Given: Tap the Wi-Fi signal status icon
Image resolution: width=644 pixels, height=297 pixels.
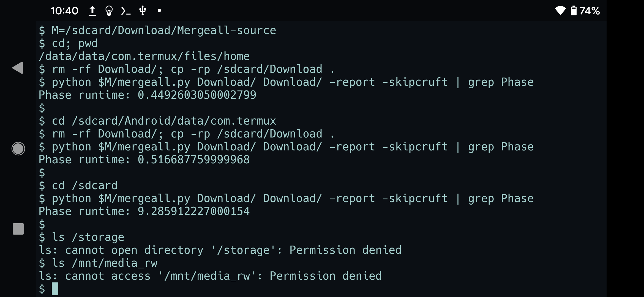Looking at the screenshot, I should (x=560, y=11).
